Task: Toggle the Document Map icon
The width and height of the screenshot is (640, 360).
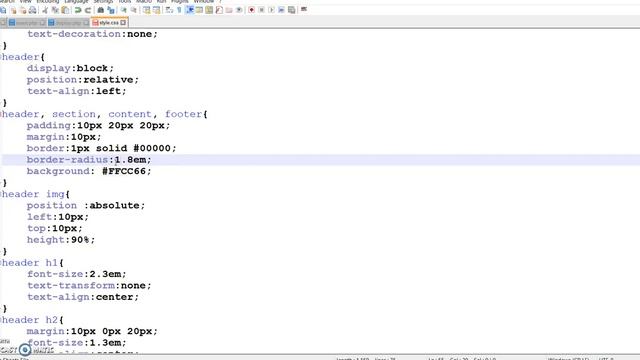Action: pyautogui.click(x=209, y=10)
